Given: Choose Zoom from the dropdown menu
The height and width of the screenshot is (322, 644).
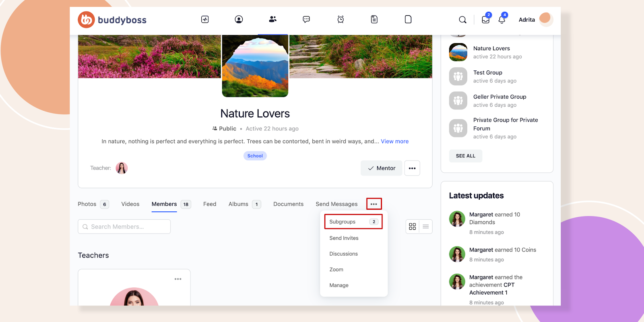Looking at the screenshot, I should (336, 269).
